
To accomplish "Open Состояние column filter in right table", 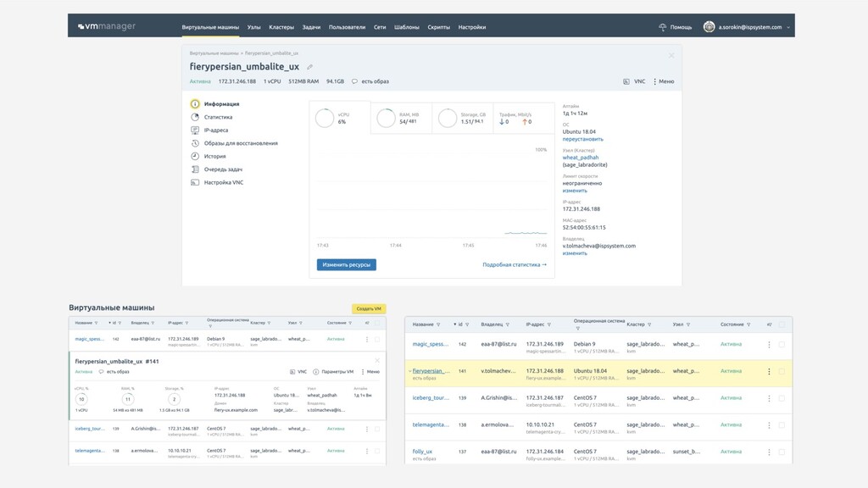I will pos(748,324).
